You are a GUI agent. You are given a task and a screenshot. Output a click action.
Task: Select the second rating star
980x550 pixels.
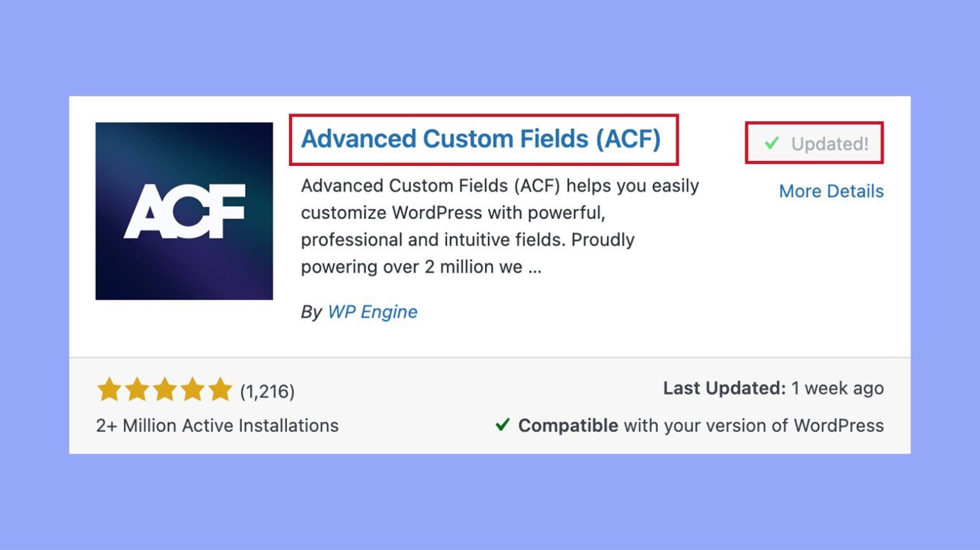pyautogui.click(x=137, y=389)
